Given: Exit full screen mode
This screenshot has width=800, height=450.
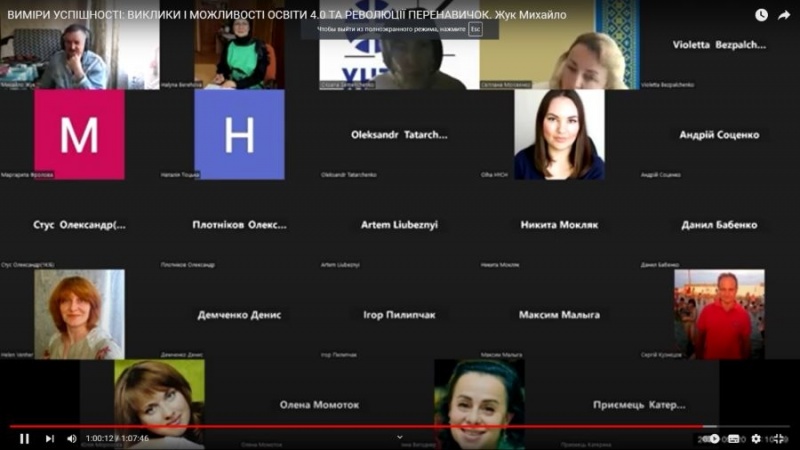Looking at the screenshot, I should pos(781,438).
